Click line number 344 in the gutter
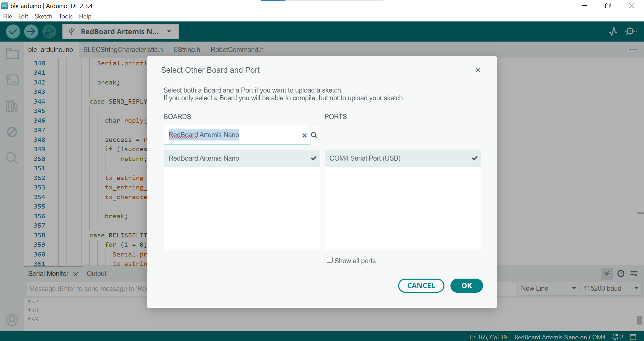The width and height of the screenshot is (644, 341). (x=39, y=102)
